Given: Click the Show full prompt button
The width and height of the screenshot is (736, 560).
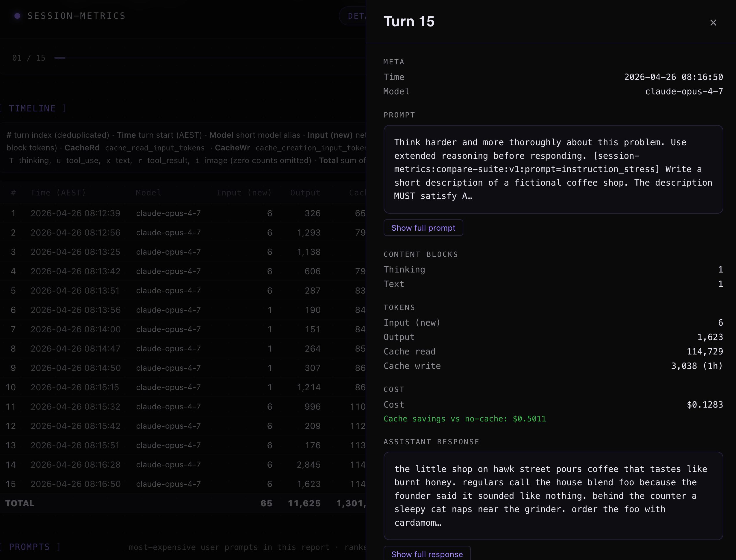Looking at the screenshot, I should tap(423, 228).
